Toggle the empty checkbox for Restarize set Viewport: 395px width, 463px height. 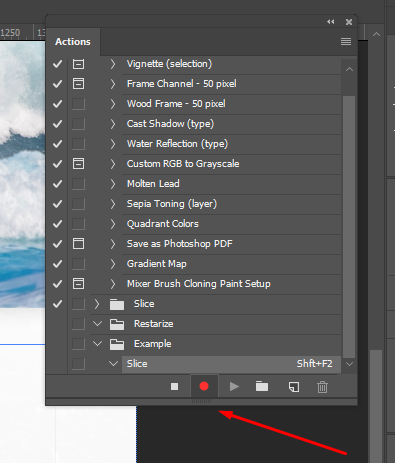tap(78, 324)
